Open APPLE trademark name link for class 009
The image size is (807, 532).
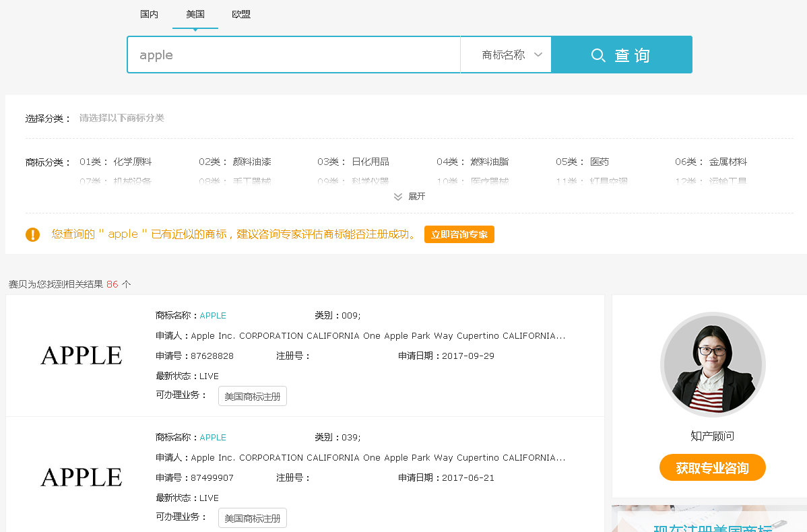pos(213,315)
